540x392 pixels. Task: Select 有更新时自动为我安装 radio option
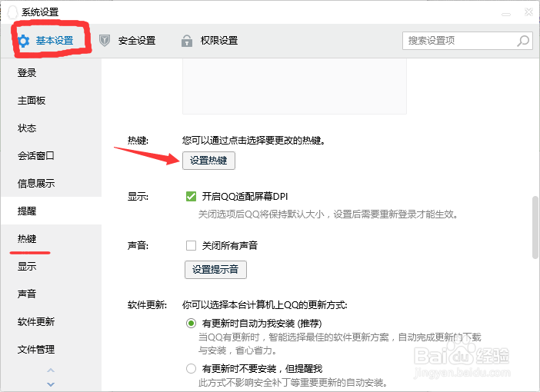tap(191, 323)
